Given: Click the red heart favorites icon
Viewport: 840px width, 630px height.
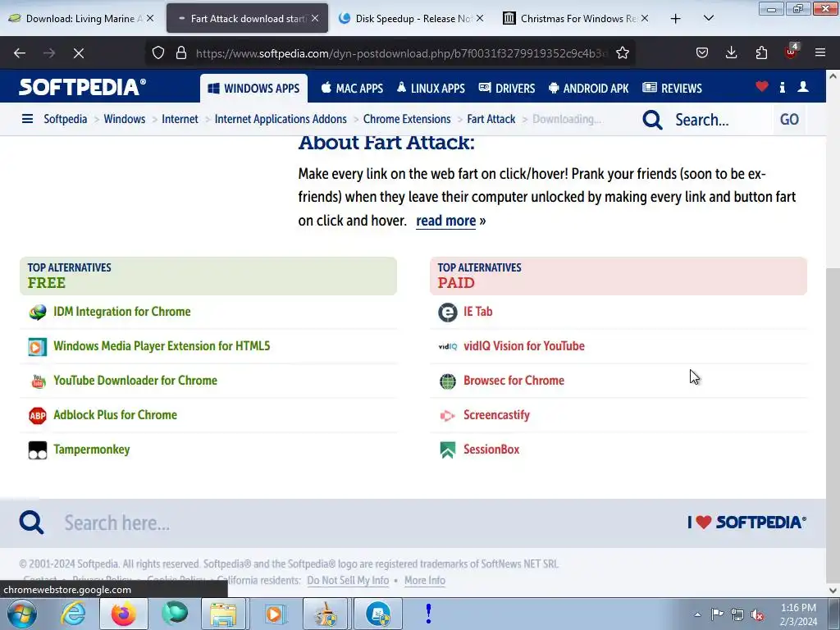Looking at the screenshot, I should [762, 87].
